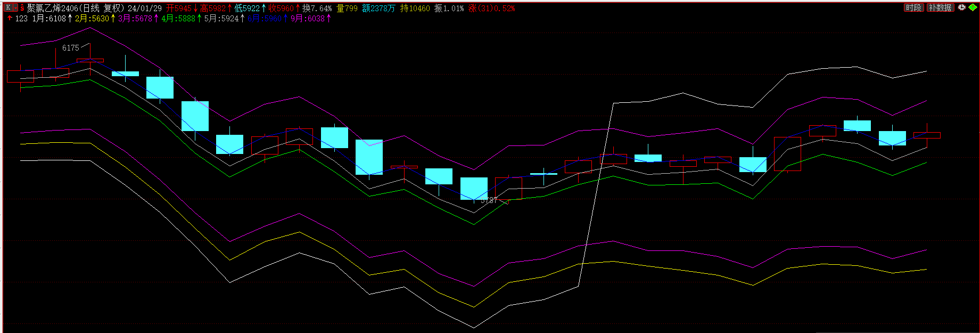This screenshot has width=980, height=333.
Task: Click the green diamond indicator icon
Action: coord(973,7)
